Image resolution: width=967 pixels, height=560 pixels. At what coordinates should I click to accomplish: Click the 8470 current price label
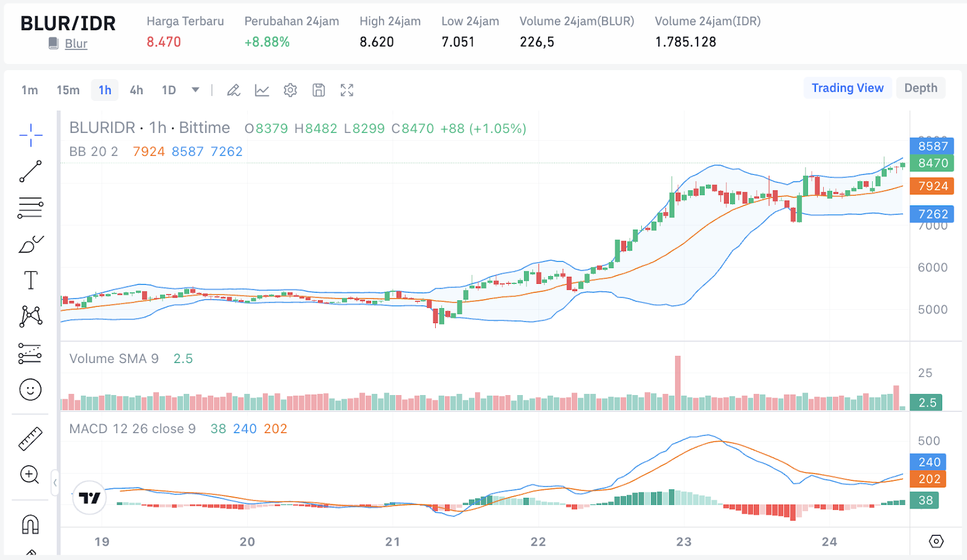pyautogui.click(x=932, y=163)
